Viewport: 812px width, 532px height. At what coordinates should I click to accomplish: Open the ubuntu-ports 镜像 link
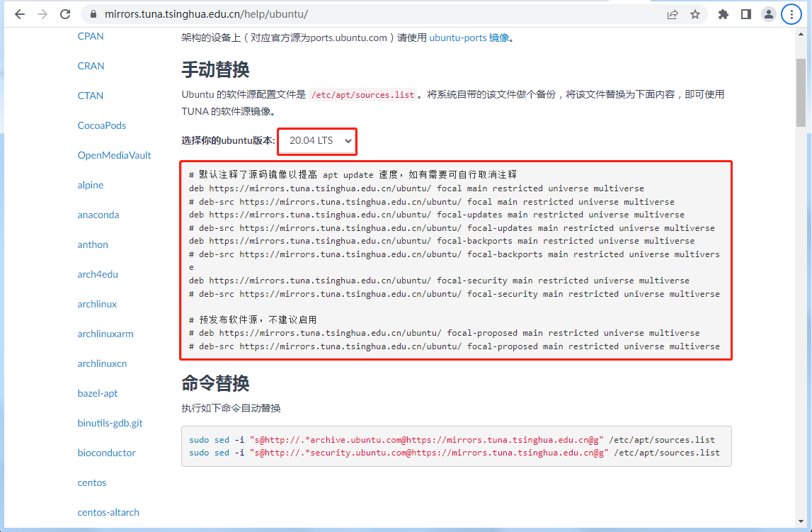click(469, 38)
